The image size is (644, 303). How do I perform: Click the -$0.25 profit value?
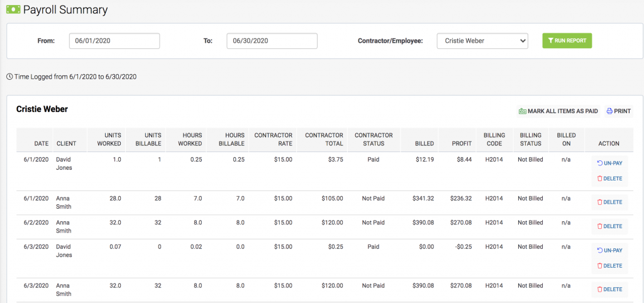(x=463, y=247)
